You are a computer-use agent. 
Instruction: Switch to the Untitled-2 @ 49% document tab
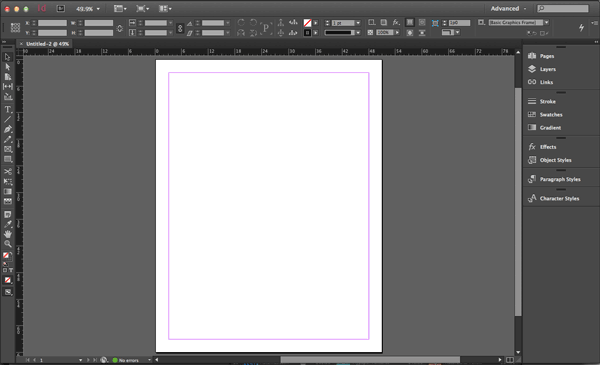pos(47,44)
